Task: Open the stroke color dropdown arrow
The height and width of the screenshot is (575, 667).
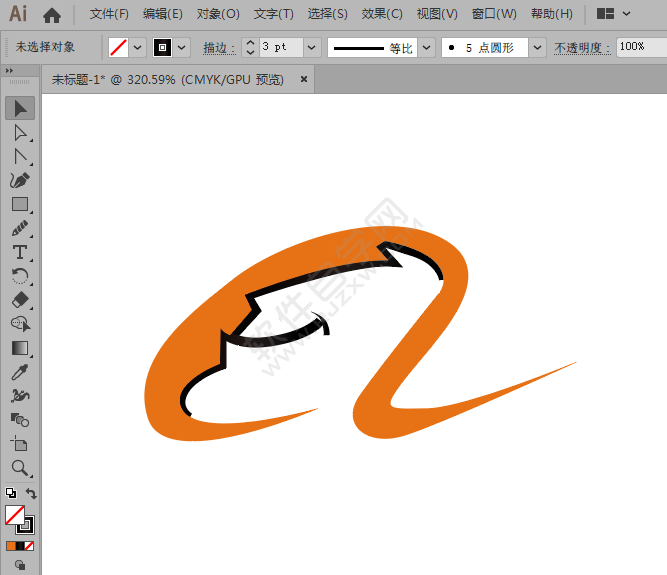Action: (182, 47)
